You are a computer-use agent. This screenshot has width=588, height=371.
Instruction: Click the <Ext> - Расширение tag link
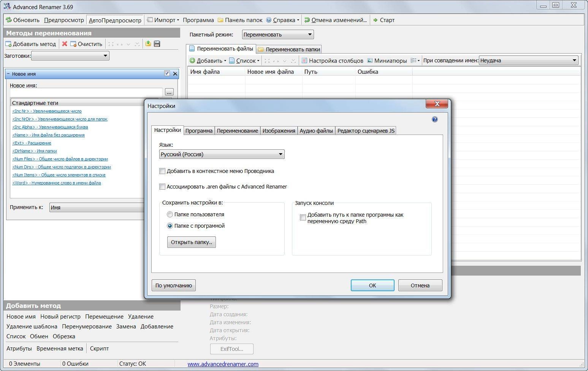(32, 143)
